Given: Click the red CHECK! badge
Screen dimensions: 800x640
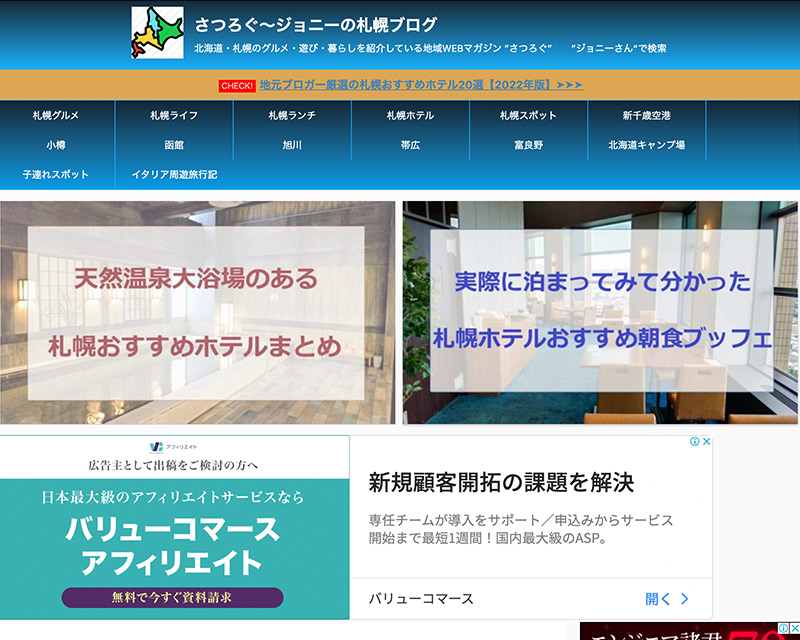Looking at the screenshot, I should click(x=237, y=86).
